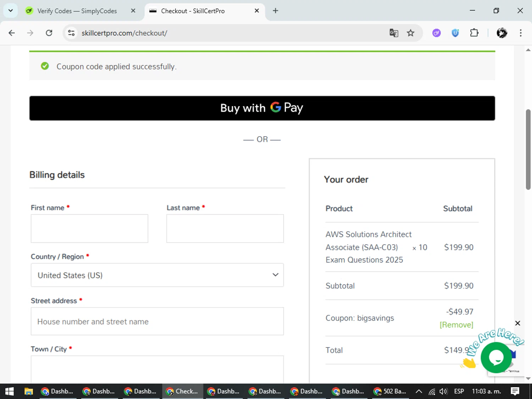Click the Product column header
The width and height of the screenshot is (532, 399).
point(339,209)
